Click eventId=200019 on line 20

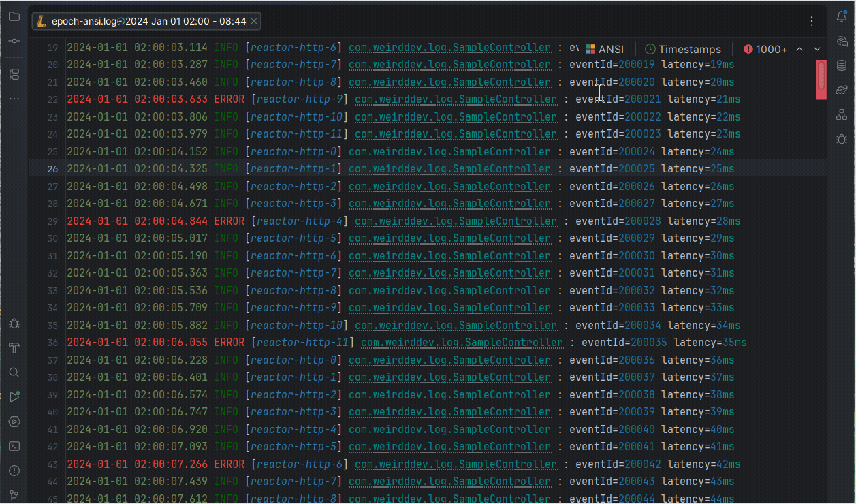pyautogui.click(x=612, y=65)
